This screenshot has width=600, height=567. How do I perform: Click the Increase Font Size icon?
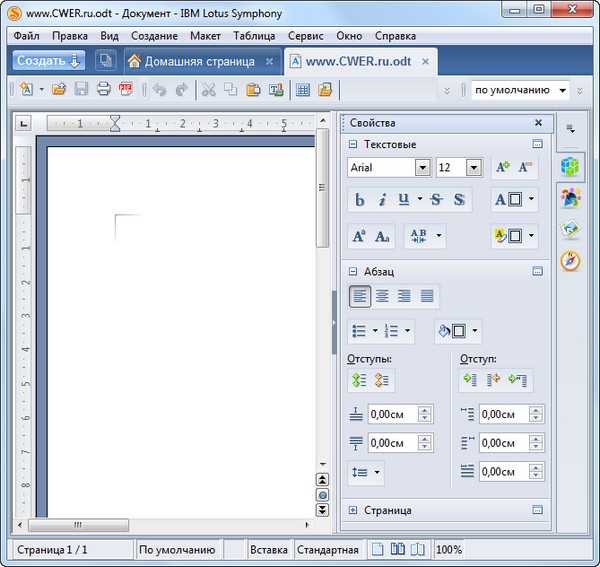click(503, 168)
